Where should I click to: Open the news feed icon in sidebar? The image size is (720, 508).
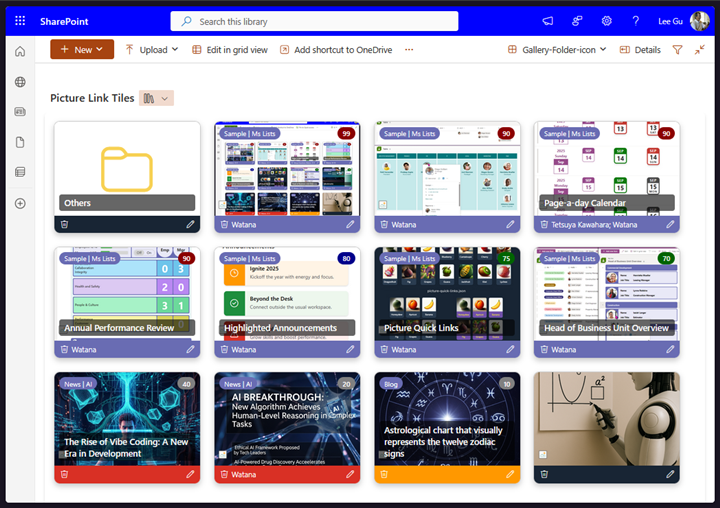(20, 112)
